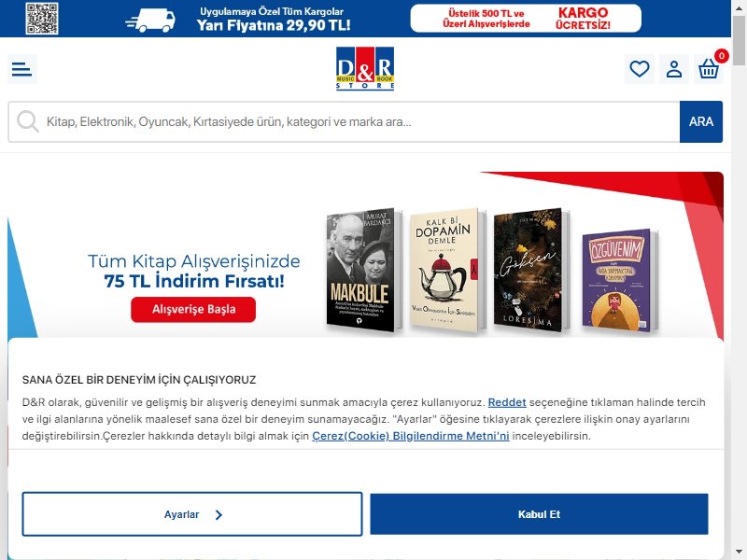This screenshot has height=560, width=747.
Task: Click the Reddet link in cookie notice
Action: click(x=507, y=402)
